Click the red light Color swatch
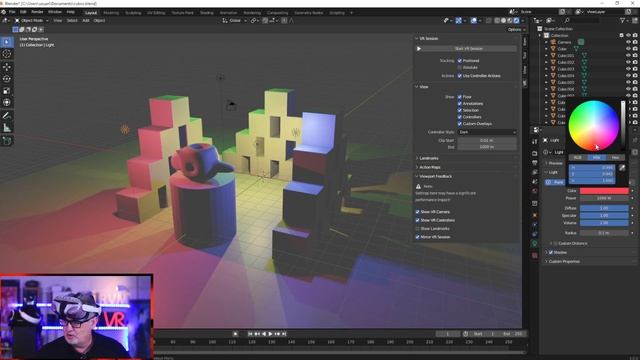The image size is (640, 360). 604,191
